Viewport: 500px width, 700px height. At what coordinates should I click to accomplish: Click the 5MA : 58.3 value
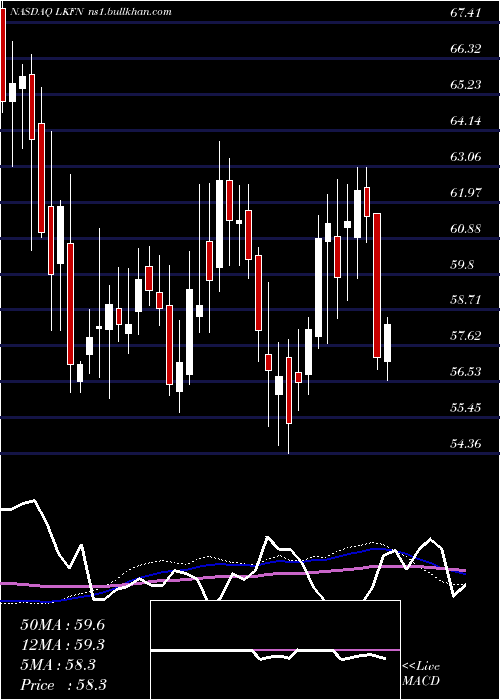(58, 665)
